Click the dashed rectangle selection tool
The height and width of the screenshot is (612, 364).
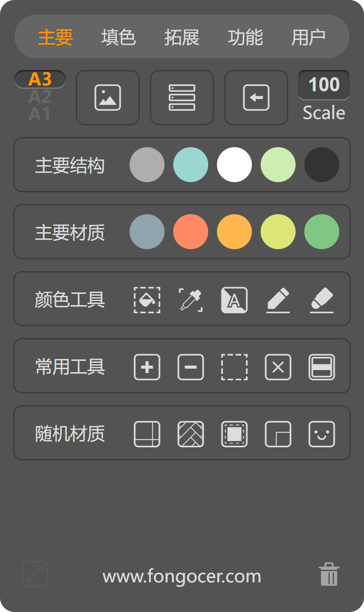(234, 367)
